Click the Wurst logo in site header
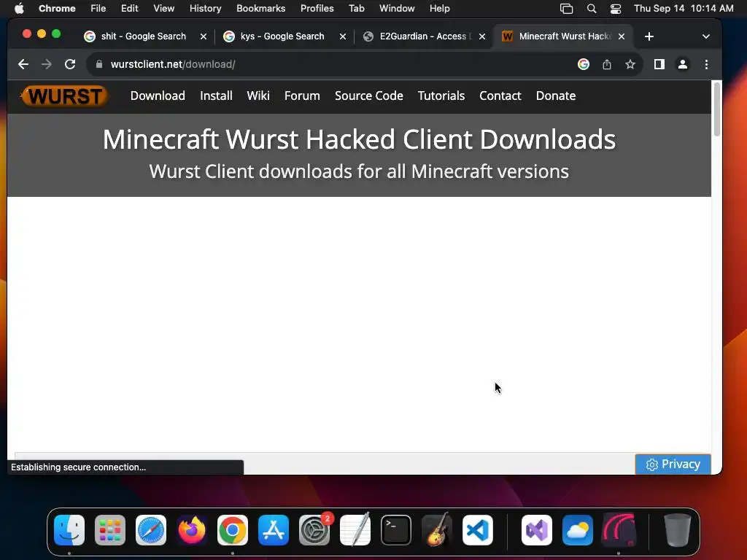Screen dimensions: 747x560 (64, 96)
